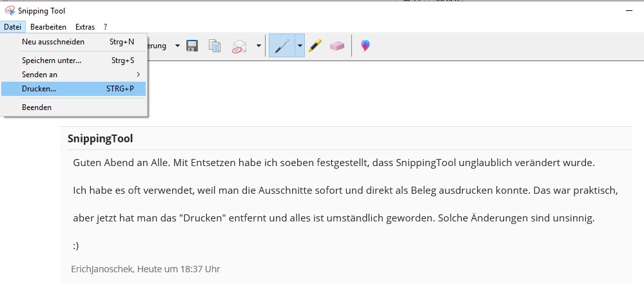Choose Beenden menu entry
This screenshot has height=289, width=644.
[73, 107]
